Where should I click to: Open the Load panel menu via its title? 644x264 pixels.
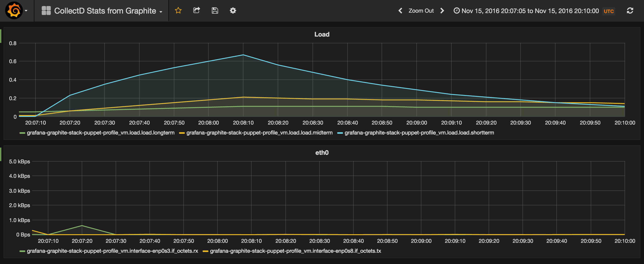322,34
